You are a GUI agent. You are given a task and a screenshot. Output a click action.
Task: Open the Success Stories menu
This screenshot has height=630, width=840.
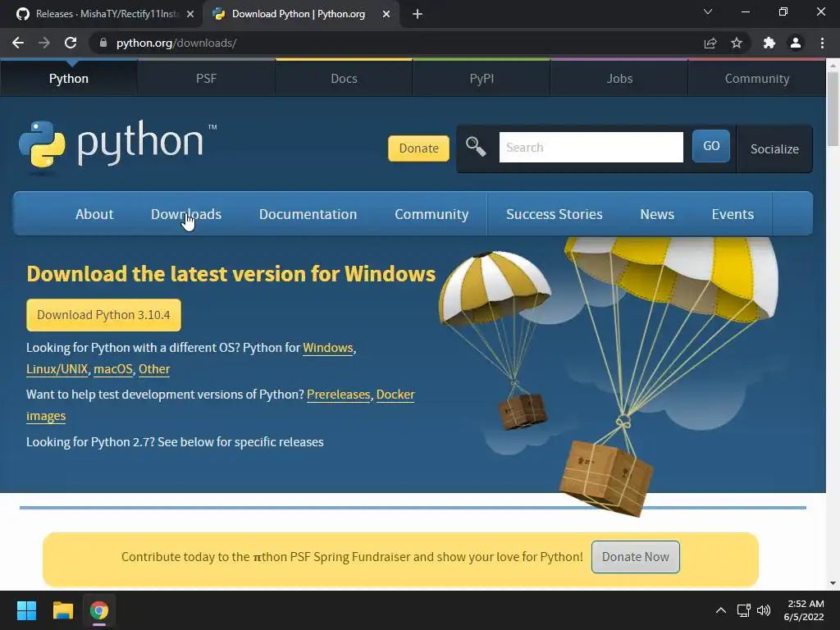554,214
